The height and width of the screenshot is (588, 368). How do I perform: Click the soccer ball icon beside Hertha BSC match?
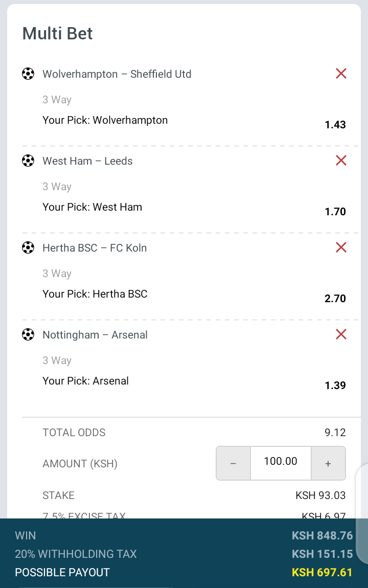28,248
